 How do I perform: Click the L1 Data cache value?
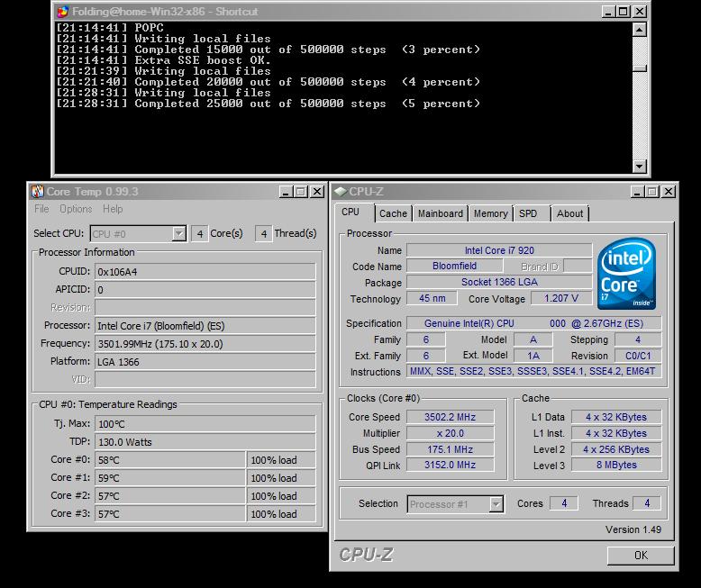(x=616, y=417)
